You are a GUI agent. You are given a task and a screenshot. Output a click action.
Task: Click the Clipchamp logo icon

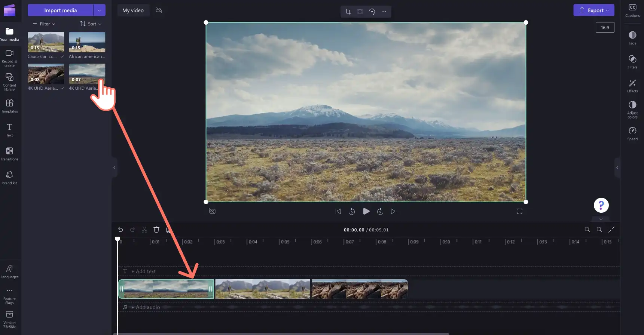[x=9, y=10]
